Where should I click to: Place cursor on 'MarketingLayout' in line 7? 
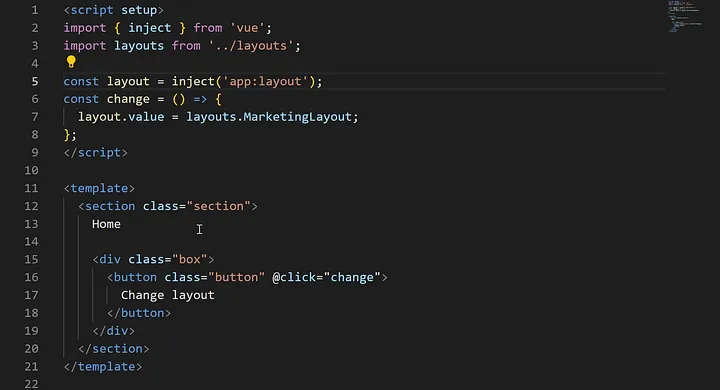point(297,117)
